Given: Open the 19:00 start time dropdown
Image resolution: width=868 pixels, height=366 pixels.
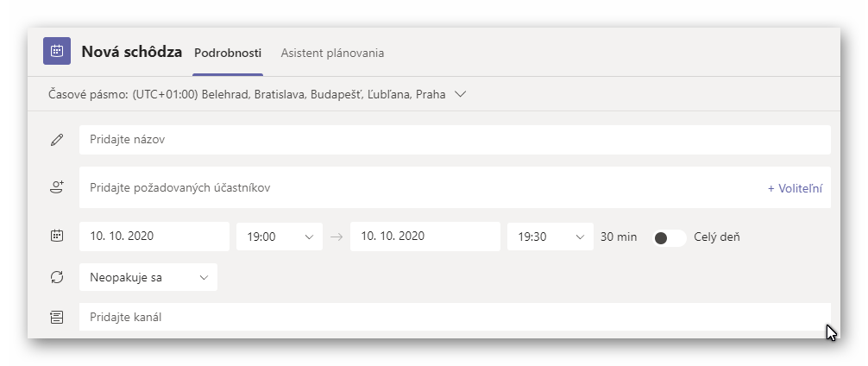Looking at the screenshot, I should [279, 237].
